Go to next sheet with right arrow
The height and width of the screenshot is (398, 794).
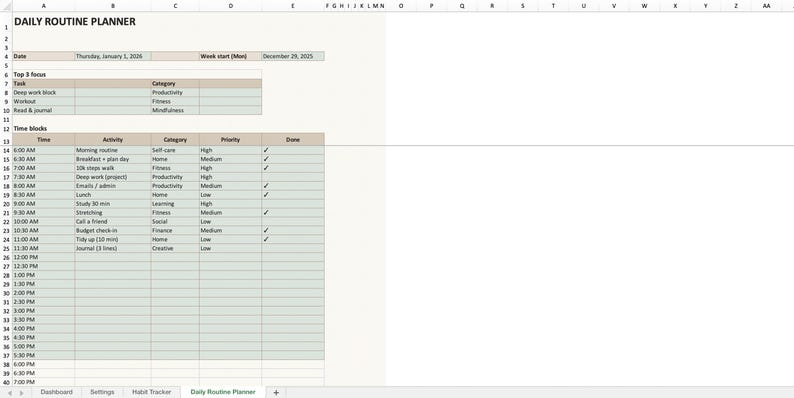pos(21,393)
